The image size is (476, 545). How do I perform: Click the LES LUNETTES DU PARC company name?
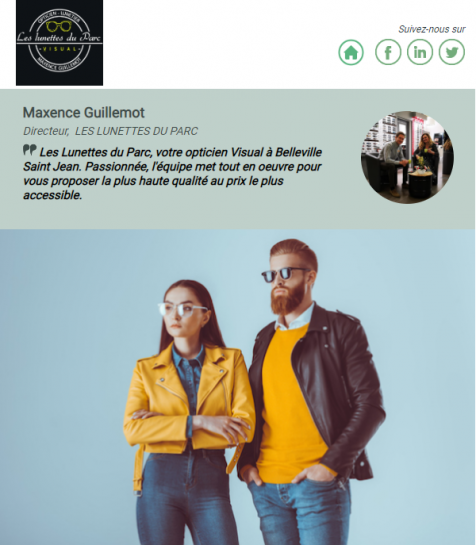(x=136, y=131)
